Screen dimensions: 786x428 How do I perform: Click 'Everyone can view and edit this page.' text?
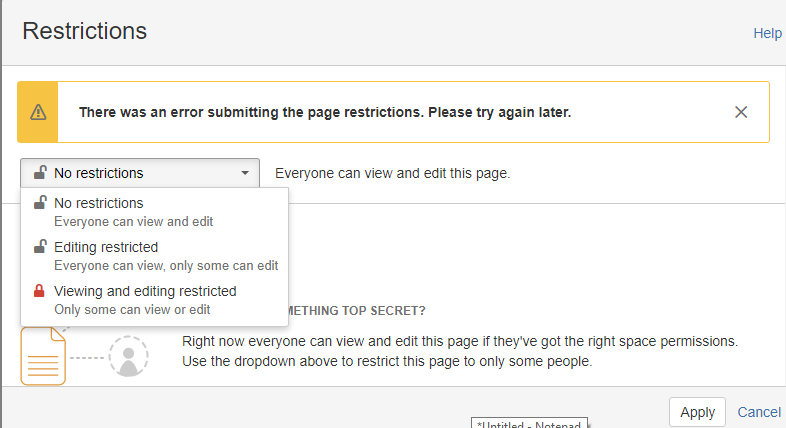[x=392, y=173]
